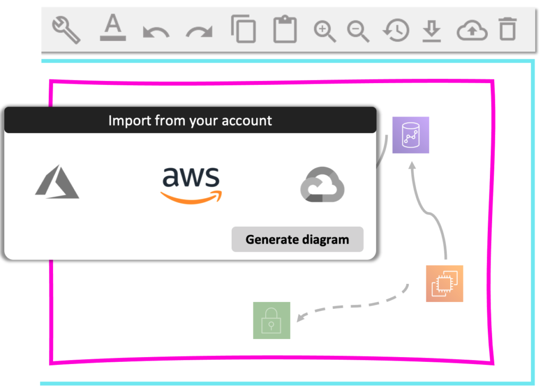The height and width of the screenshot is (392, 543).
Task: Copy the selected elements
Action: point(243,29)
